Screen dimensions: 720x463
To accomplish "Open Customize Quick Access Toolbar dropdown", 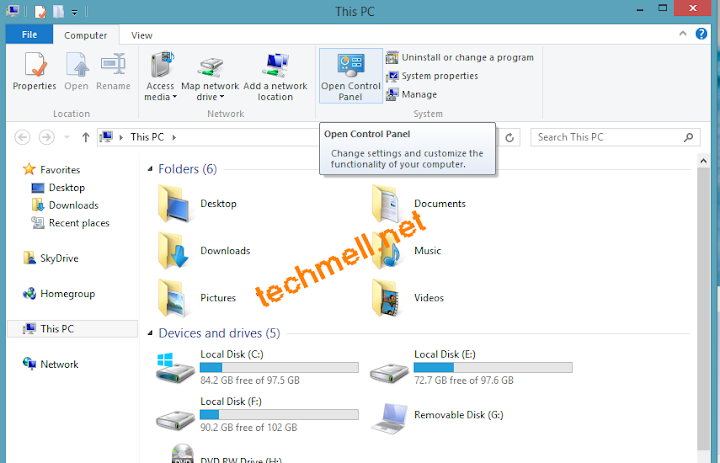I will pos(74,12).
